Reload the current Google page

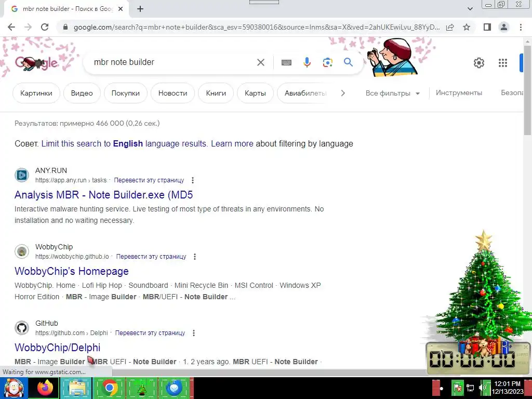tap(45, 27)
